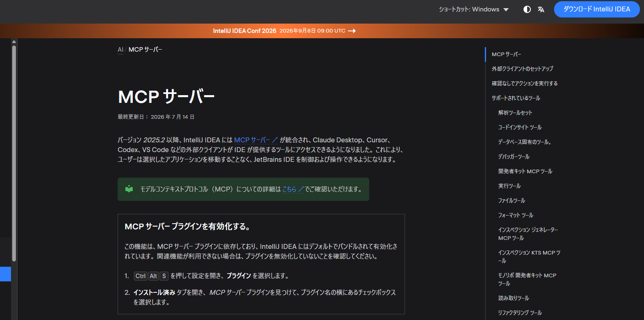Jump to サポートされているツール section
This screenshot has width=644, height=320.
coord(516,98)
